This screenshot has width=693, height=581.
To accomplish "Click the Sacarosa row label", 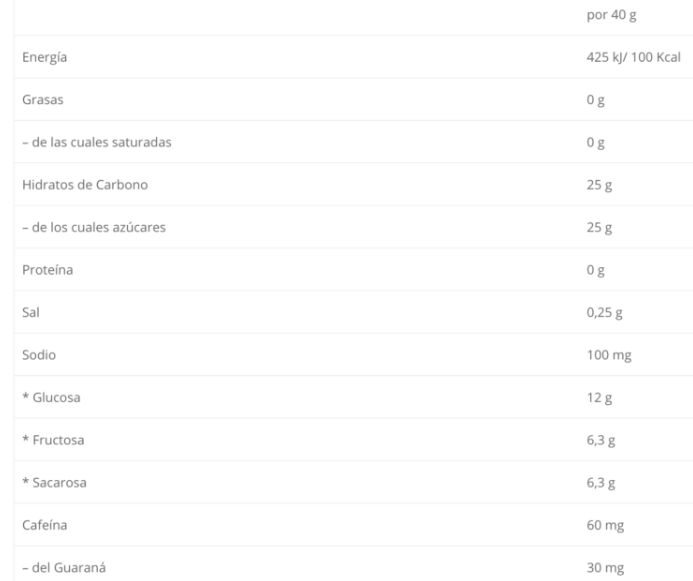I will (x=60, y=482).
